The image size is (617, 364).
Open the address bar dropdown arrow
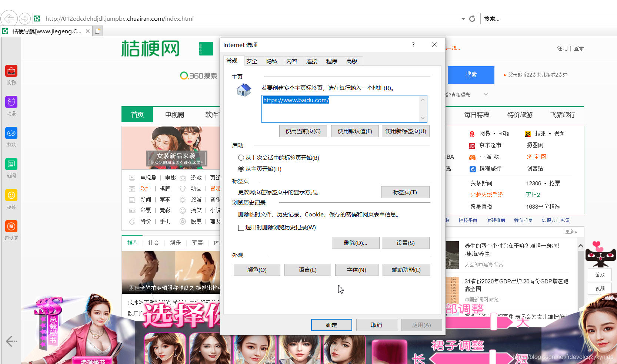tap(463, 19)
